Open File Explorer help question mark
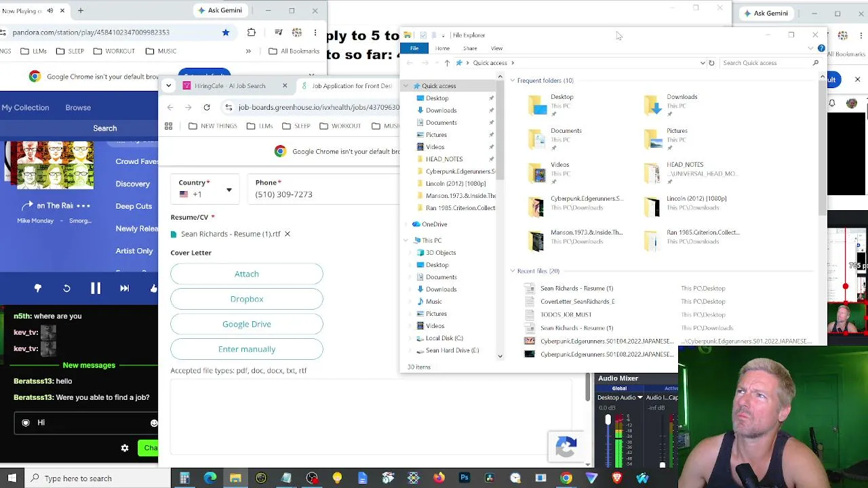868x488 pixels. (821, 48)
